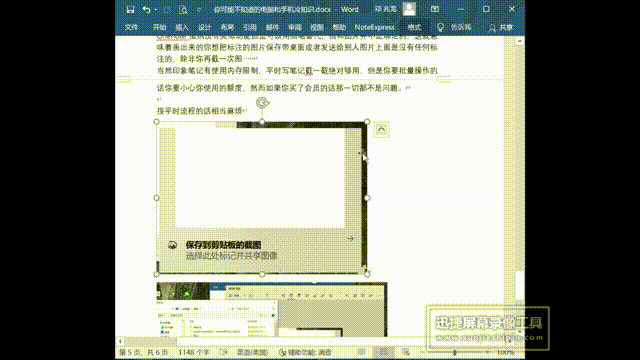Switch to the 设计 (Design) tab
640x360 pixels.
204,27
